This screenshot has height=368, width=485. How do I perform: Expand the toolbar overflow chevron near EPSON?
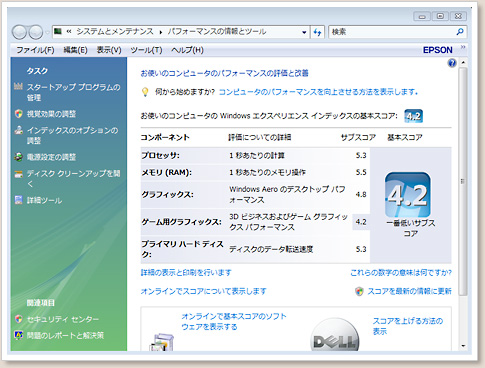[x=463, y=47]
